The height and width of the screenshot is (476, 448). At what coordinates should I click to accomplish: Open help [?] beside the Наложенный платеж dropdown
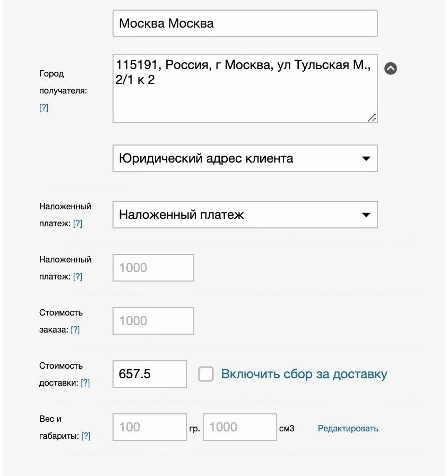pos(77,224)
